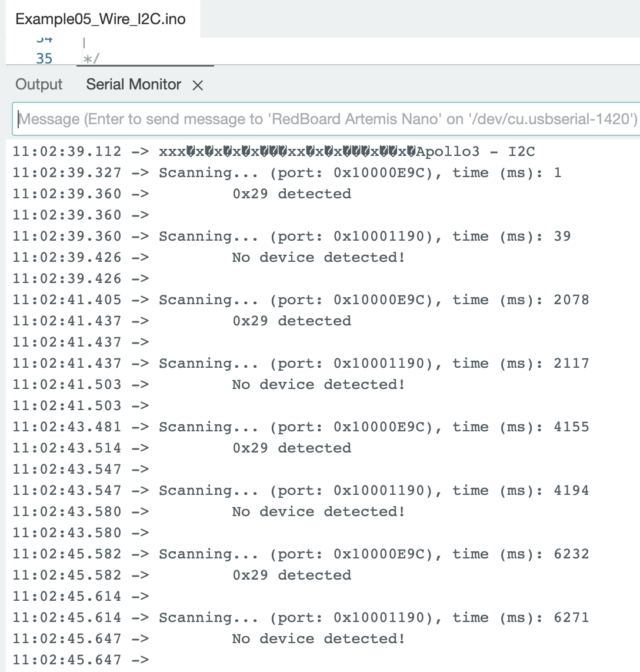
Task: Click the scan line showing time 6271
Action: (x=373, y=618)
